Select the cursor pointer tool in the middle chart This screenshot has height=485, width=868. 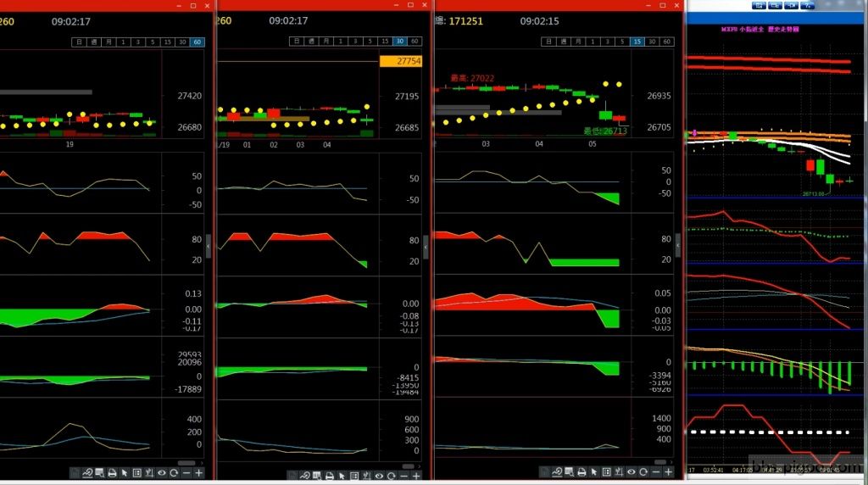[x=342, y=473]
